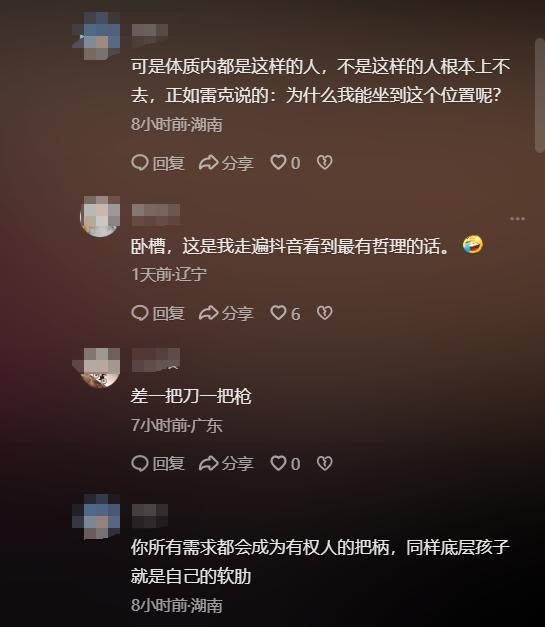The height and width of the screenshot is (627, 545).
Task: Open the first commenter's blurred avatar
Action: pos(96,36)
